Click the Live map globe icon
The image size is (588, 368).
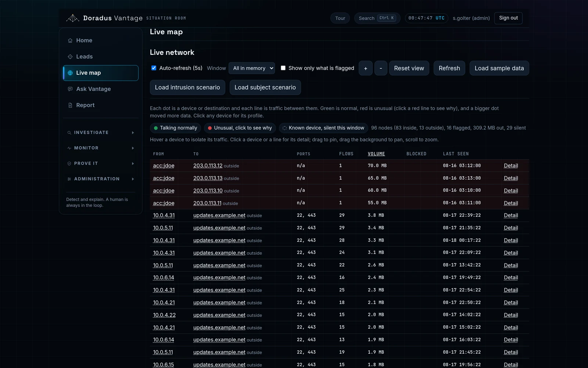pyautogui.click(x=70, y=73)
